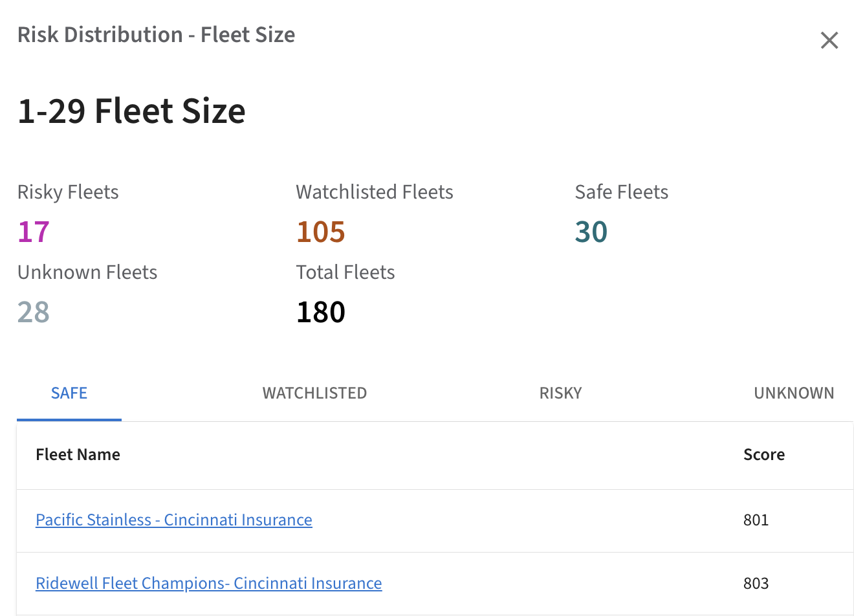Click the score 801 cell
Screen dimensions: 854x616
[x=756, y=520]
